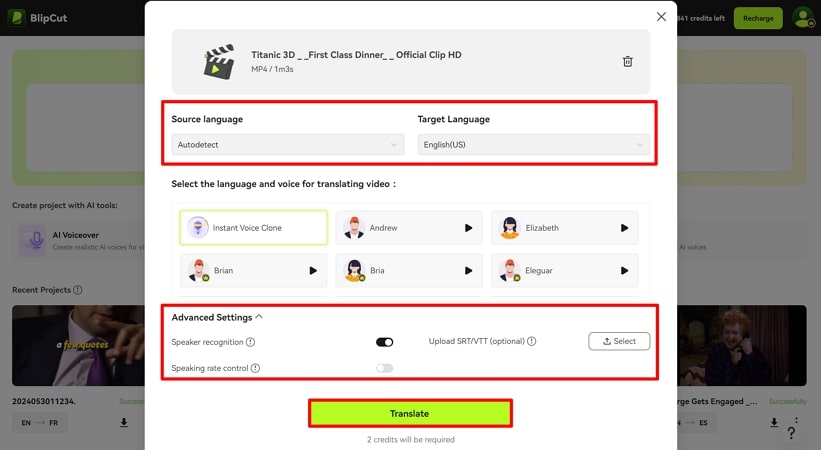This screenshot has height=450, width=821.
Task: Click the 'credits left' counter in header
Action: point(701,18)
